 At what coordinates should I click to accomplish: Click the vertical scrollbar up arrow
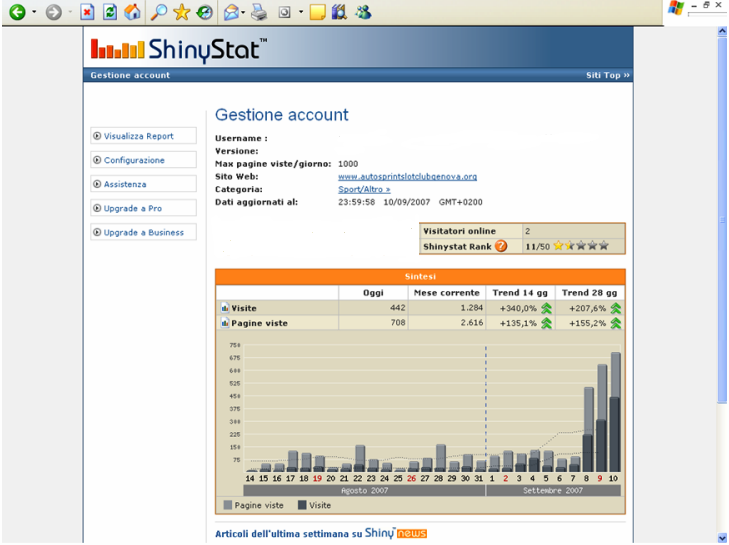[x=722, y=31]
